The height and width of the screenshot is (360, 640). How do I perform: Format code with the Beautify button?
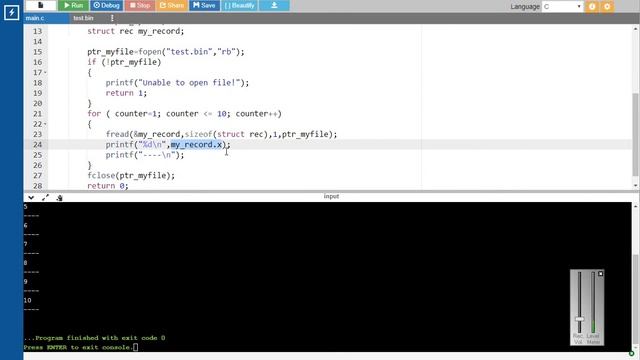point(240,5)
